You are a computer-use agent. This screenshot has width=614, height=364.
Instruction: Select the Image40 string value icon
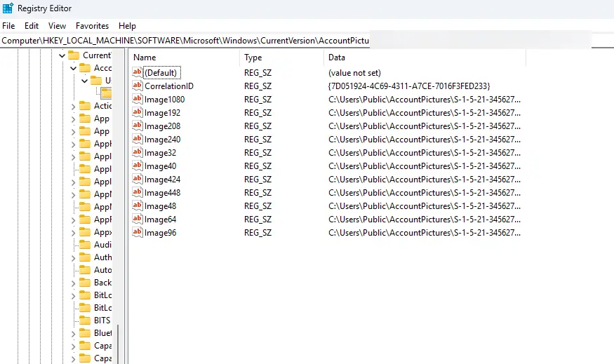pyautogui.click(x=137, y=166)
